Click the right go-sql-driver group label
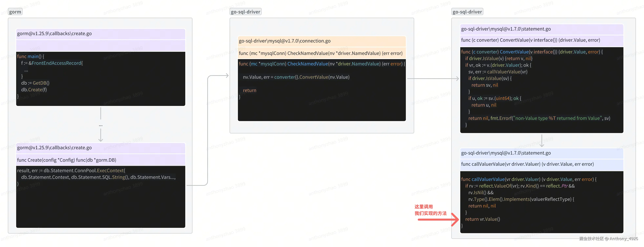Screen dimensions: 644x247 [467, 12]
